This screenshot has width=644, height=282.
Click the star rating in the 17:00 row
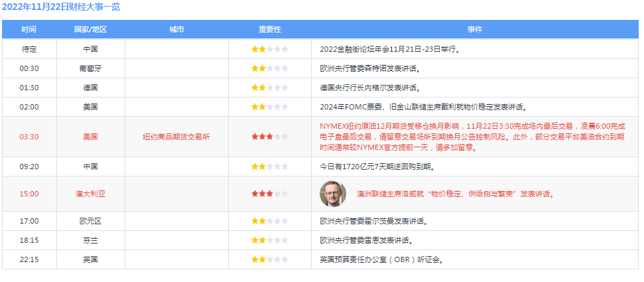pyautogui.click(x=270, y=221)
